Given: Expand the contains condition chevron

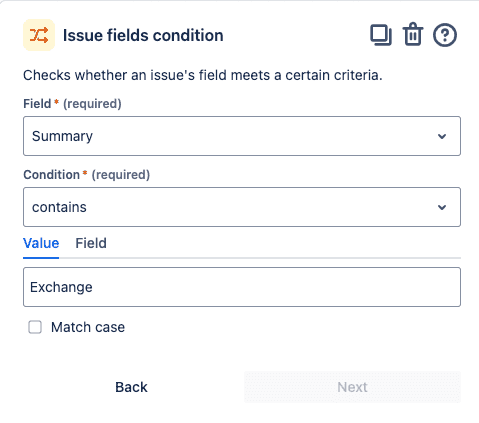Looking at the screenshot, I should tap(442, 207).
